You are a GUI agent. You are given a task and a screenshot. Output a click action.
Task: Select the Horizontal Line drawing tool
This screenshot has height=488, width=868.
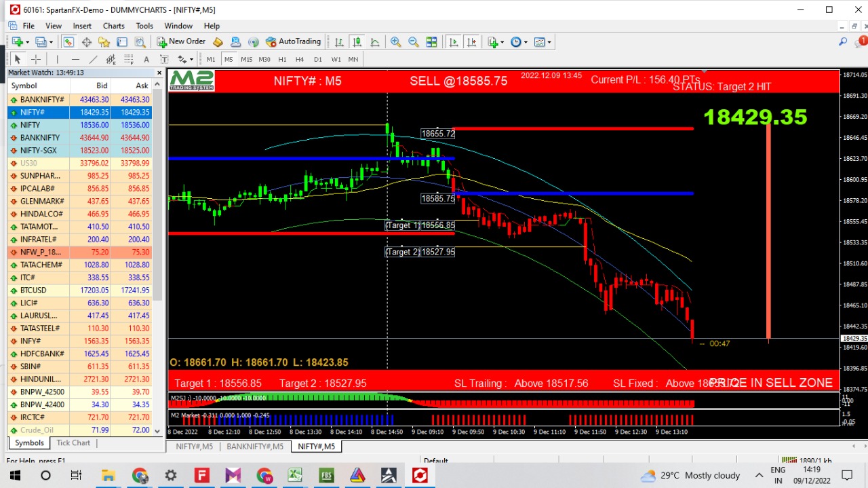tap(75, 60)
